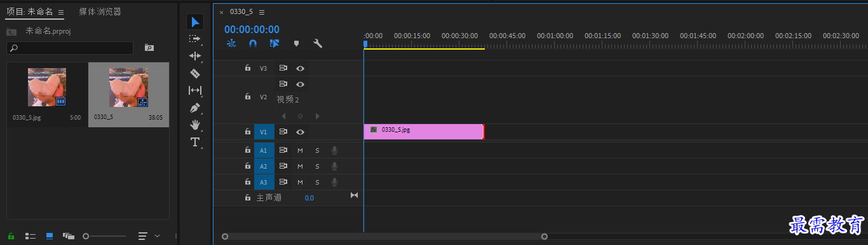Toggle V1 track output eye

(300, 132)
